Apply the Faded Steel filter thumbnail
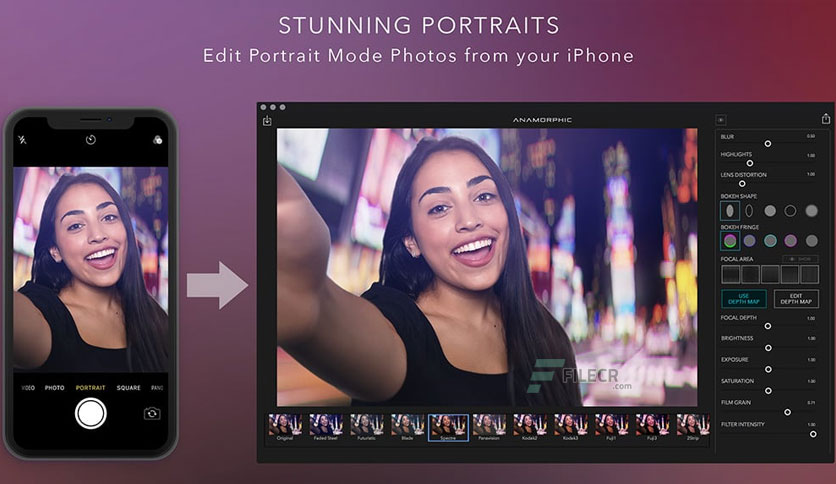 [326, 427]
